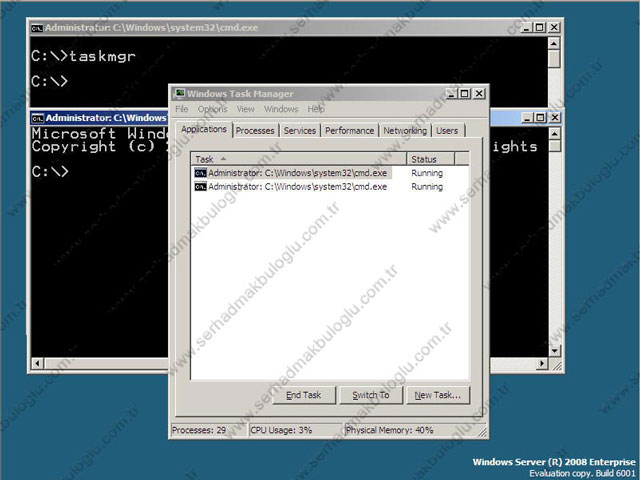
Task: Switch to the Processes tab
Action: (255, 131)
